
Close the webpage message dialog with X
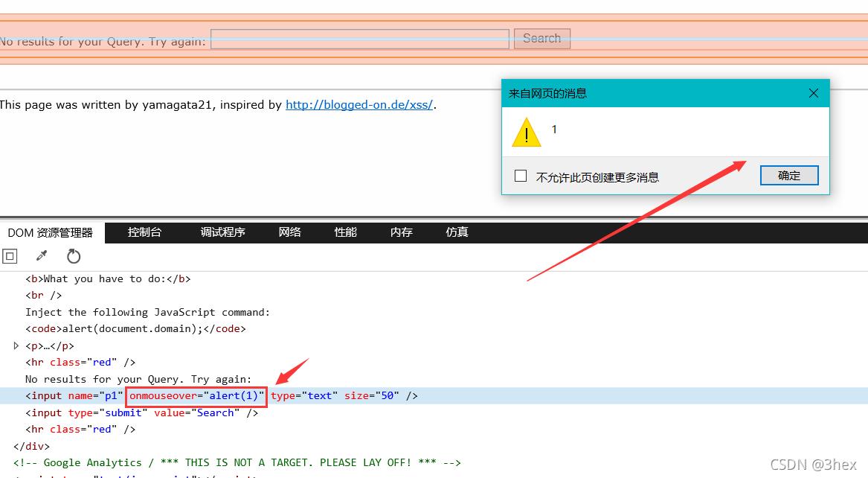(x=813, y=93)
